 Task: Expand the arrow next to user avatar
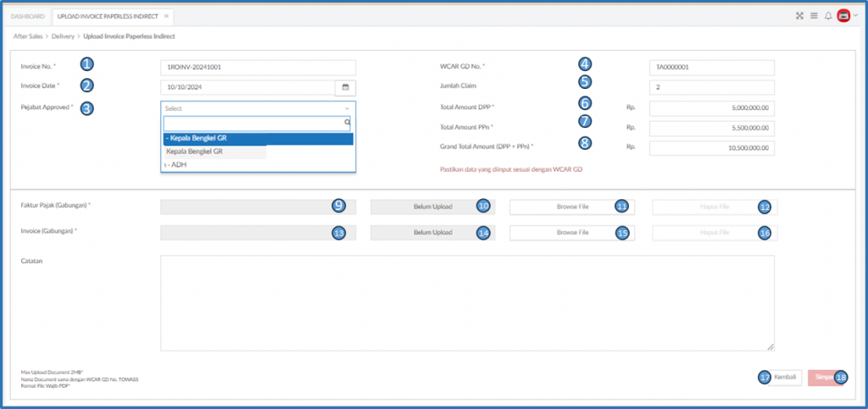pyautogui.click(x=855, y=16)
